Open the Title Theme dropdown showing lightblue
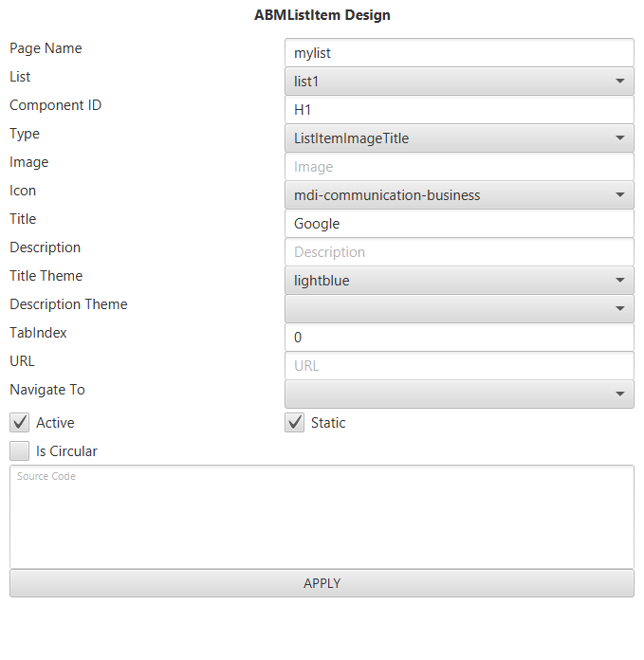 coord(459,281)
